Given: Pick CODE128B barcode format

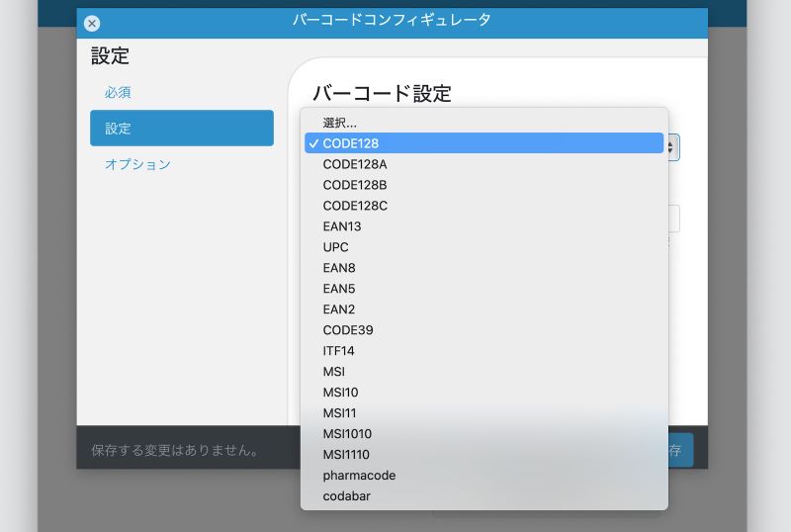Looking at the screenshot, I should 483,185.
